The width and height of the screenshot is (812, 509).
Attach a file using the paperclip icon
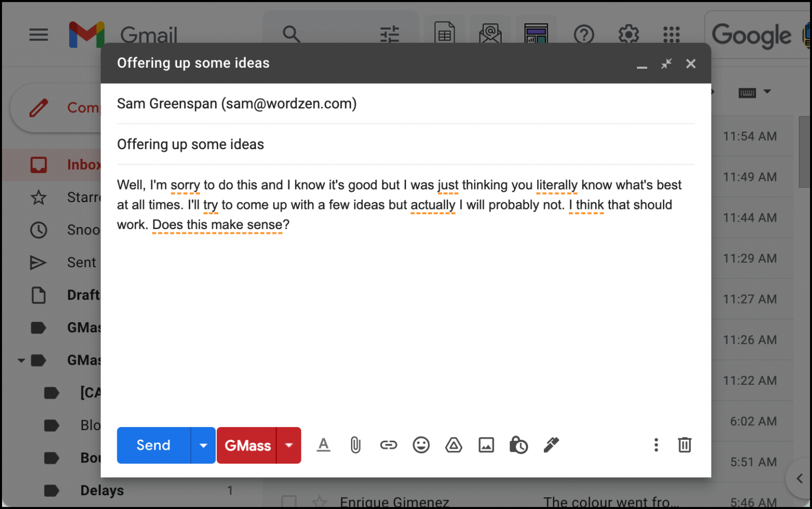(x=355, y=445)
